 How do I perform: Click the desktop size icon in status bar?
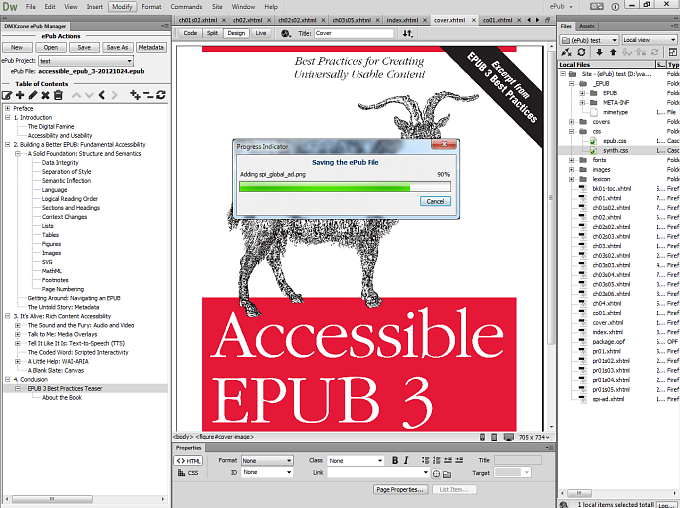pos(509,437)
